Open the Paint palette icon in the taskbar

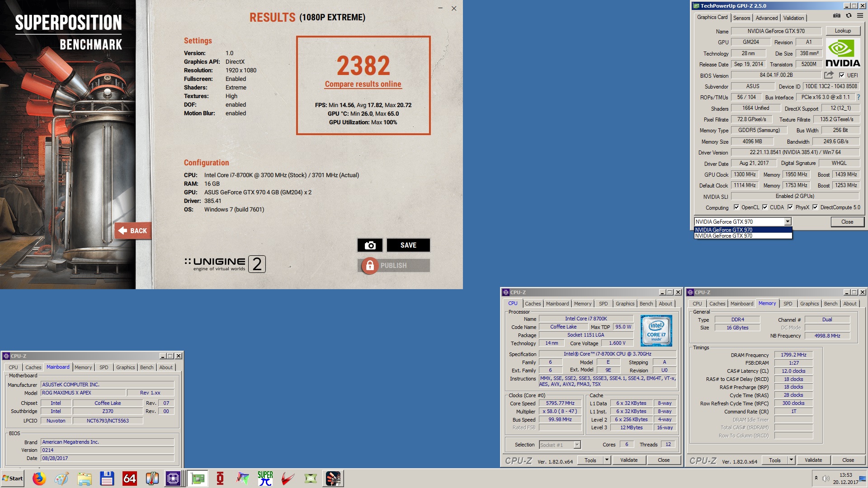point(62,479)
